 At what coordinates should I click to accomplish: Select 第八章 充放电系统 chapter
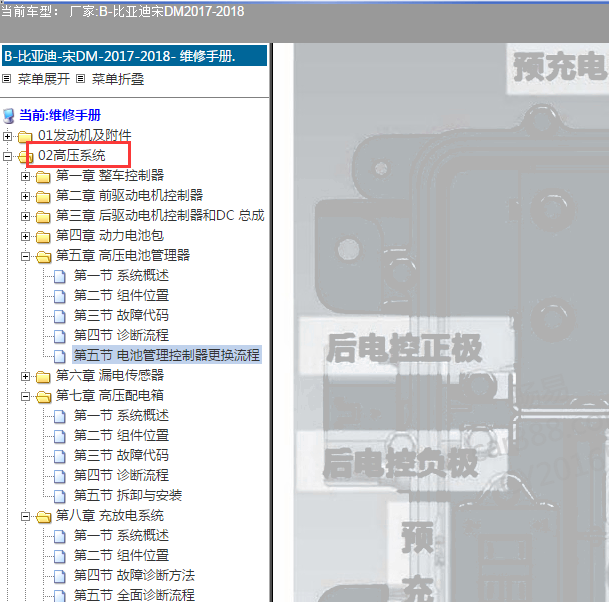click(110, 515)
